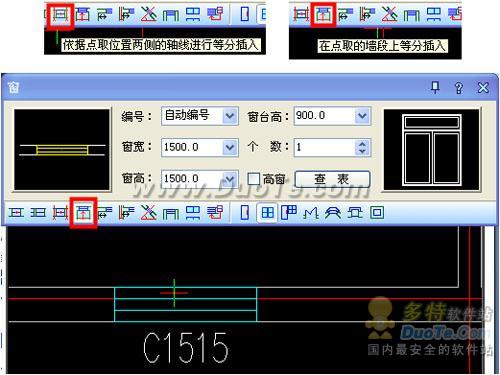Select wall-segment equal-division insert icon
This screenshot has height=375, width=500.
[x=83, y=213]
